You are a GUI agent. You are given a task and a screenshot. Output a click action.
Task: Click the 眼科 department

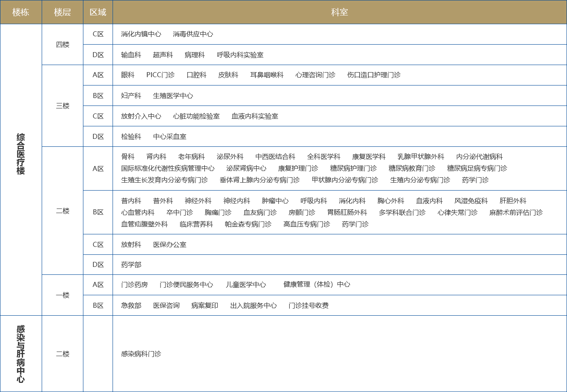(128, 75)
